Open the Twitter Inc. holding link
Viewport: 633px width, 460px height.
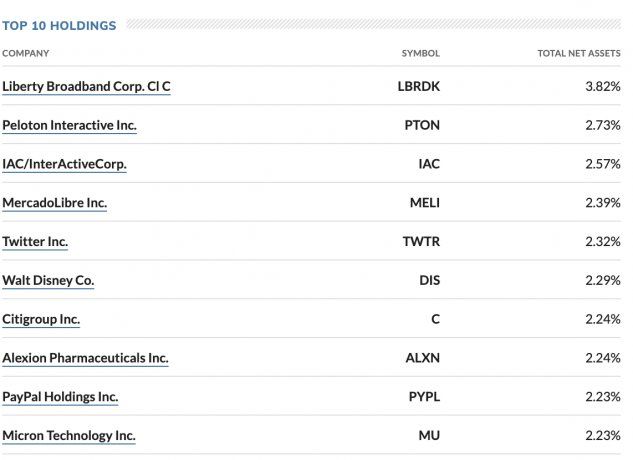(35, 242)
